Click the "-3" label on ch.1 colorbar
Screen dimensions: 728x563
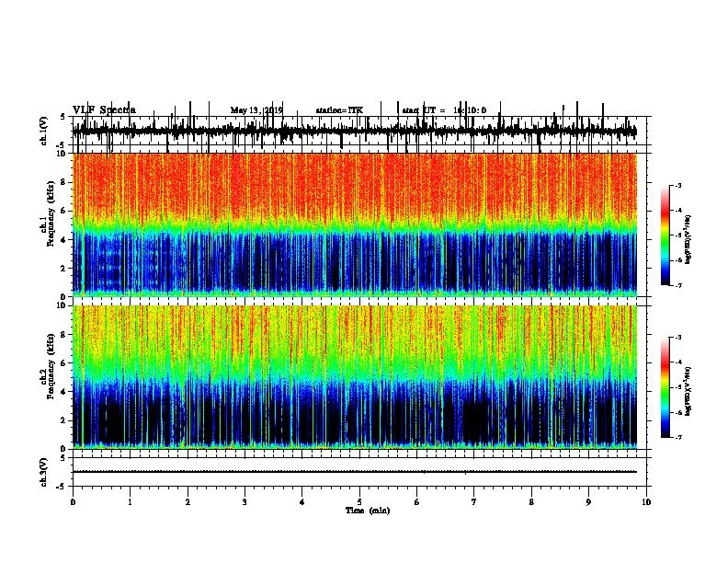pos(678,186)
